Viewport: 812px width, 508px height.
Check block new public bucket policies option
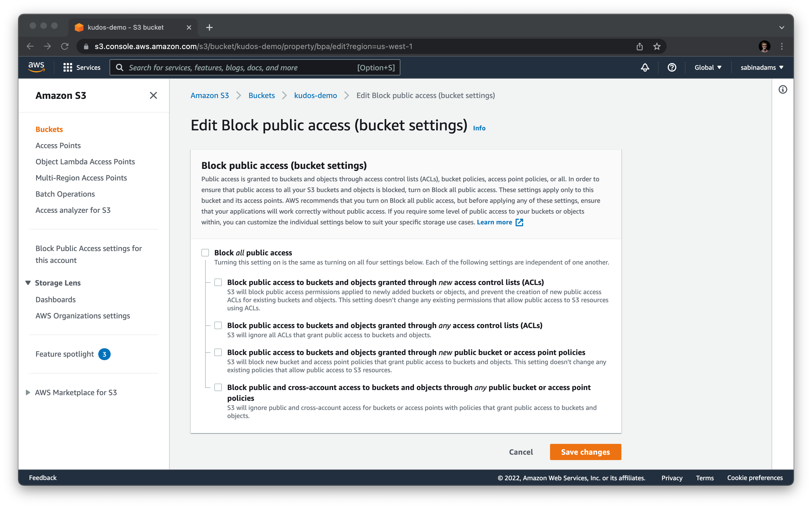click(218, 352)
